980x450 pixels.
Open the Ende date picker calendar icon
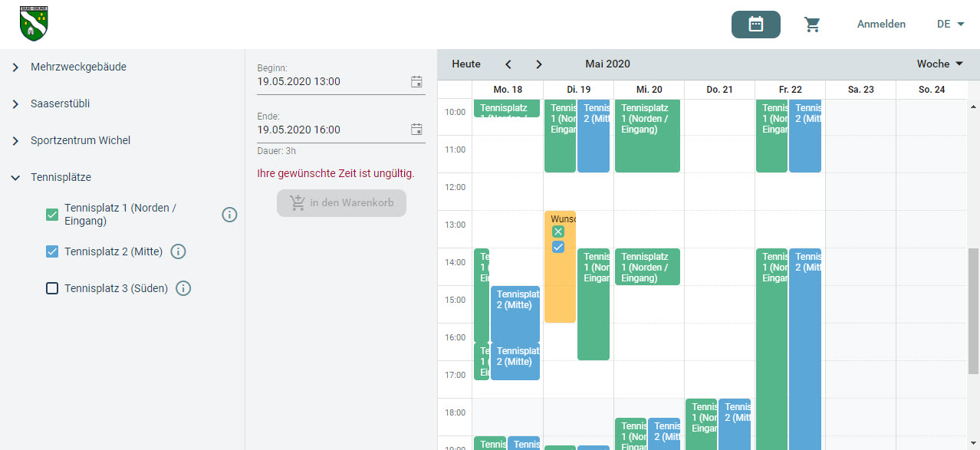416,130
